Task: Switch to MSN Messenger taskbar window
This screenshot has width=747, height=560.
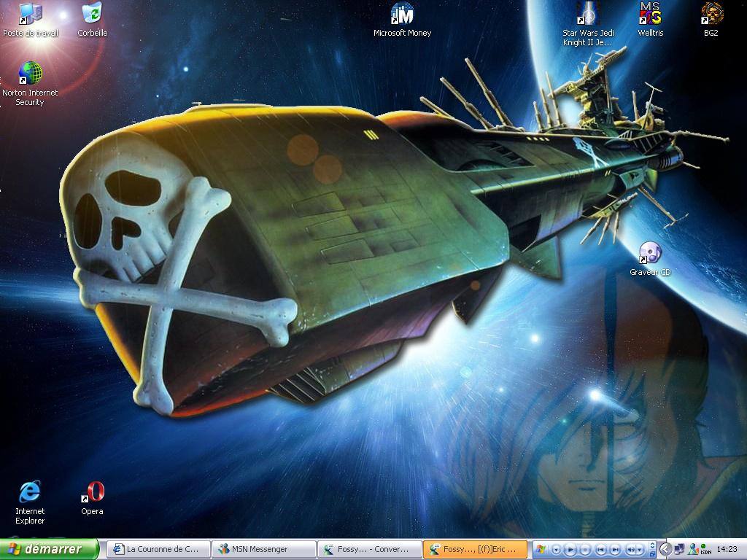Action: click(263, 549)
